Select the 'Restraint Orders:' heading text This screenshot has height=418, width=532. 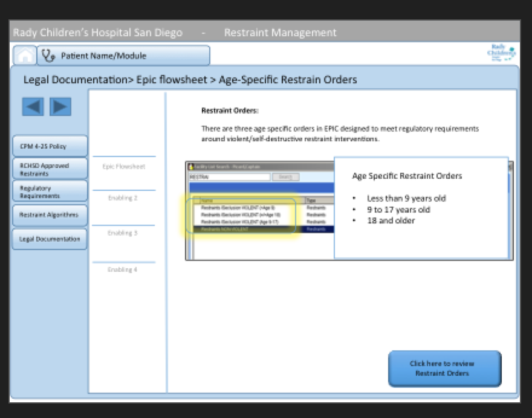point(230,111)
